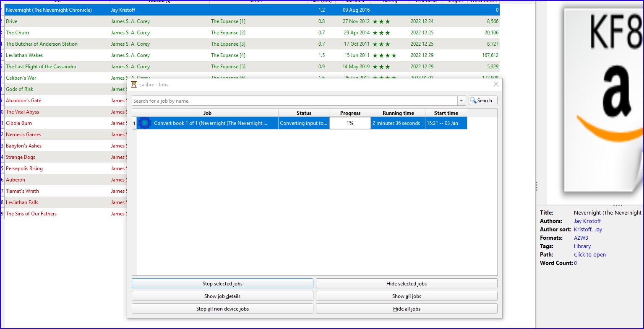Select the book 'Abaddon's Gate'
The height and width of the screenshot is (329, 644).
[x=23, y=101]
